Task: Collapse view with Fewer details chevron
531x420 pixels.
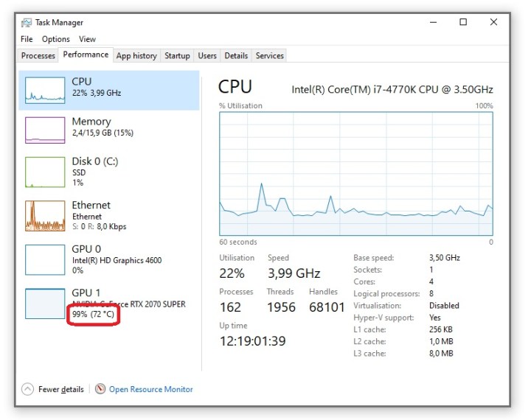Action: (x=27, y=389)
